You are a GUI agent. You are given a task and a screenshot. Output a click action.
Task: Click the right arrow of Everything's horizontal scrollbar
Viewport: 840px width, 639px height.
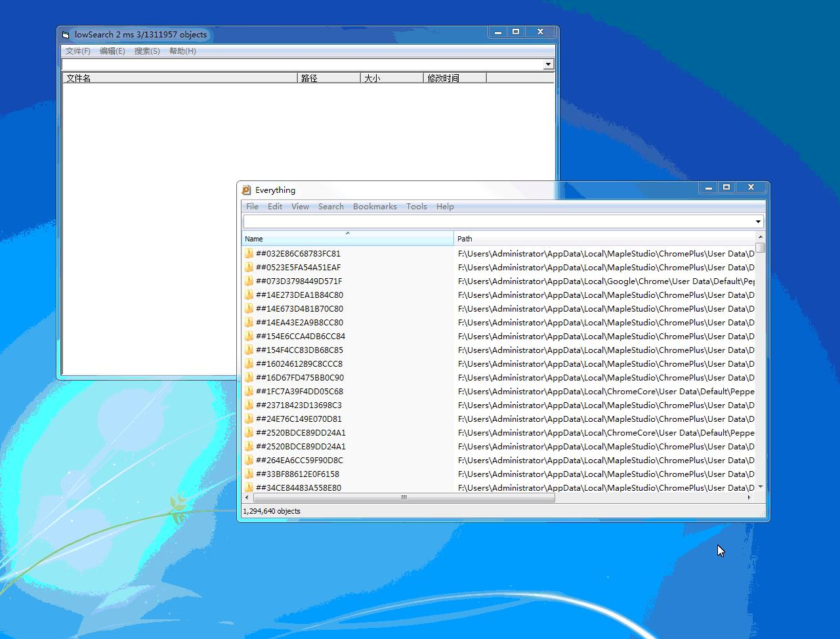pos(749,498)
